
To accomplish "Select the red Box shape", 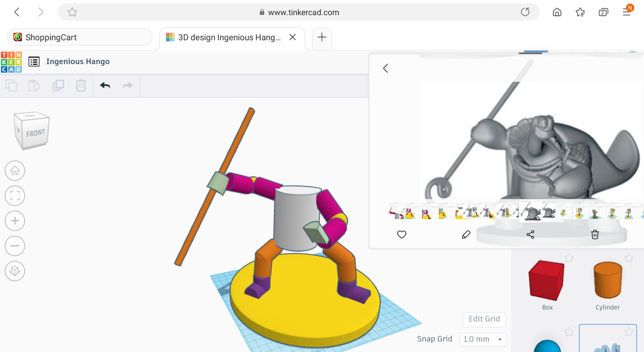I will tap(546, 281).
